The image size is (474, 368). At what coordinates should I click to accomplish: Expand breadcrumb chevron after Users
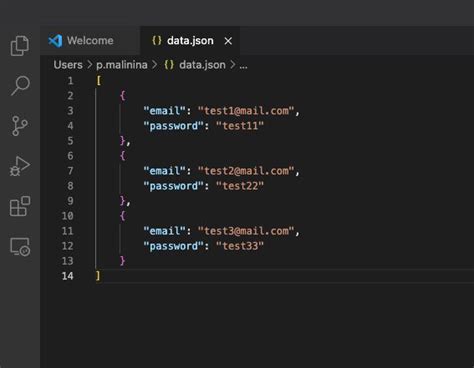click(89, 65)
